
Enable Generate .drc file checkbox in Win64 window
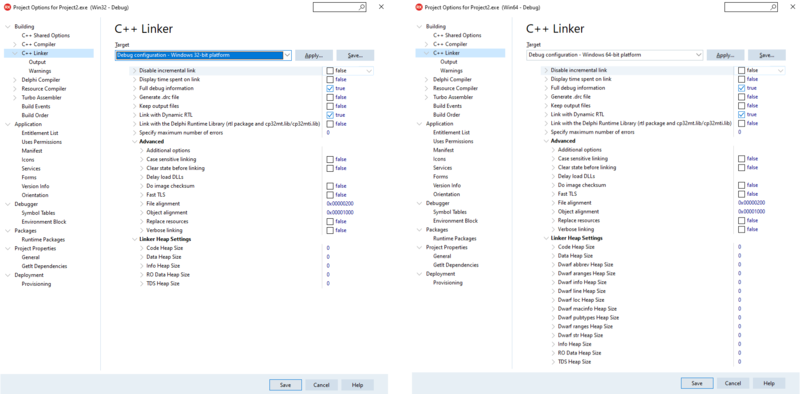[742, 96]
